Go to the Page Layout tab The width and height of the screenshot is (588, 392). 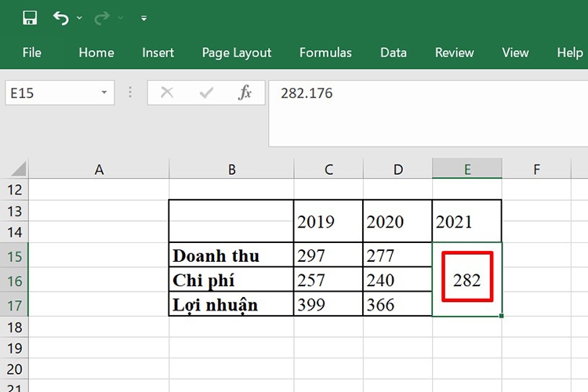[236, 53]
